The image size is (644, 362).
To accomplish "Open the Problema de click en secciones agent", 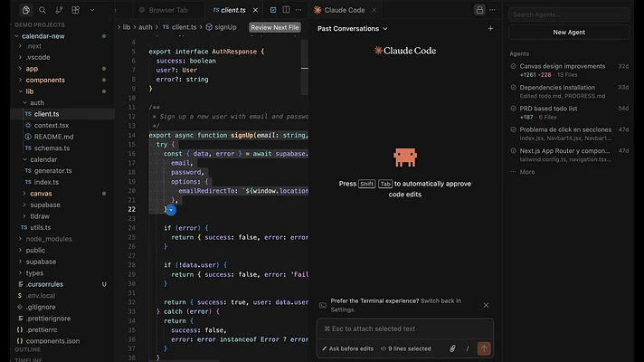I will pos(569,134).
